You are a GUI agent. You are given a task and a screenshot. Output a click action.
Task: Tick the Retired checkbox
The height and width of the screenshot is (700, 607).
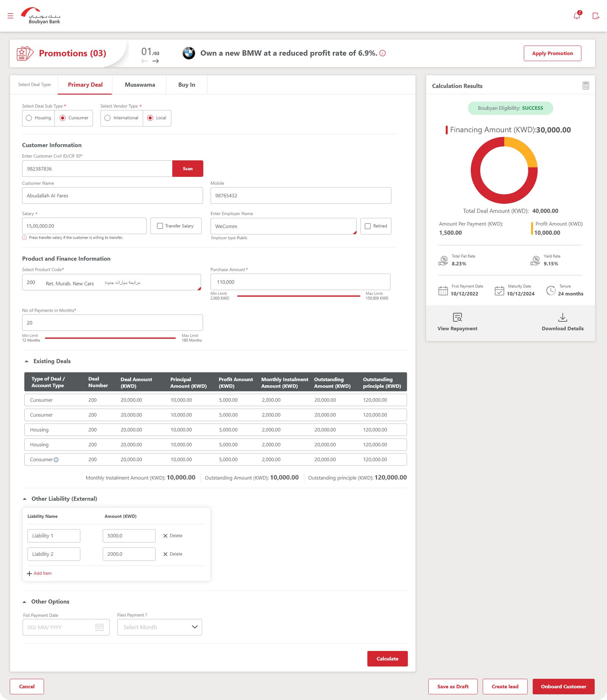click(367, 226)
